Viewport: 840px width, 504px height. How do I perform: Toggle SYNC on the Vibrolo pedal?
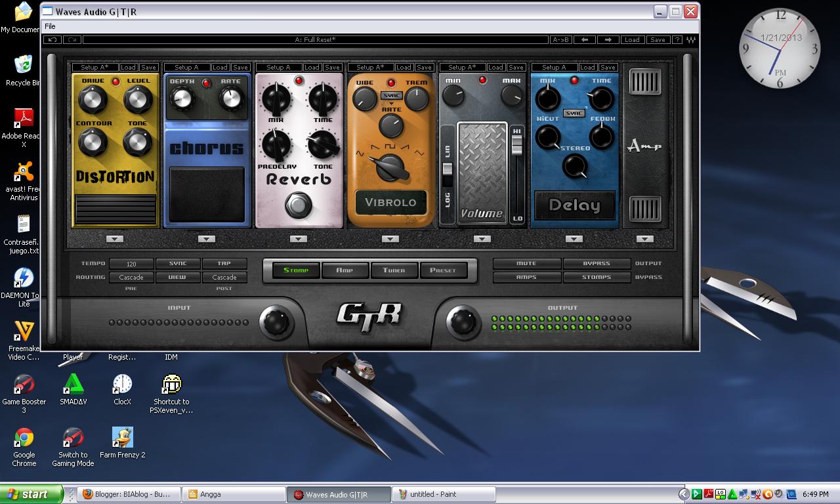(x=391, y=95)
